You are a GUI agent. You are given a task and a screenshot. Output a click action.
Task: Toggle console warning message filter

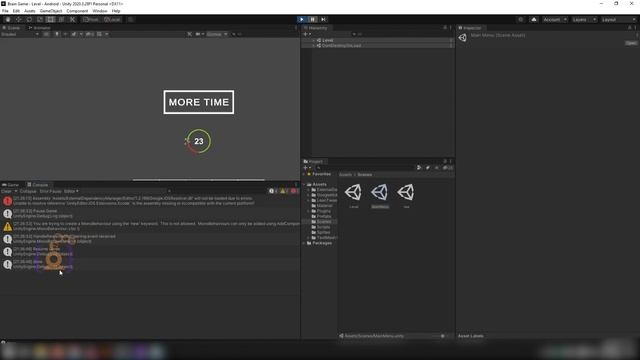[x=284, y=191]
